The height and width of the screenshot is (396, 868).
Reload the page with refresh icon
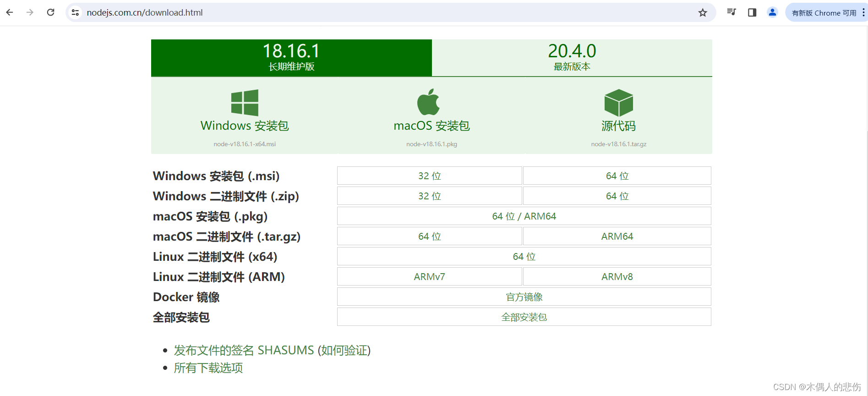pyautogui.click(x=51, y=12)
